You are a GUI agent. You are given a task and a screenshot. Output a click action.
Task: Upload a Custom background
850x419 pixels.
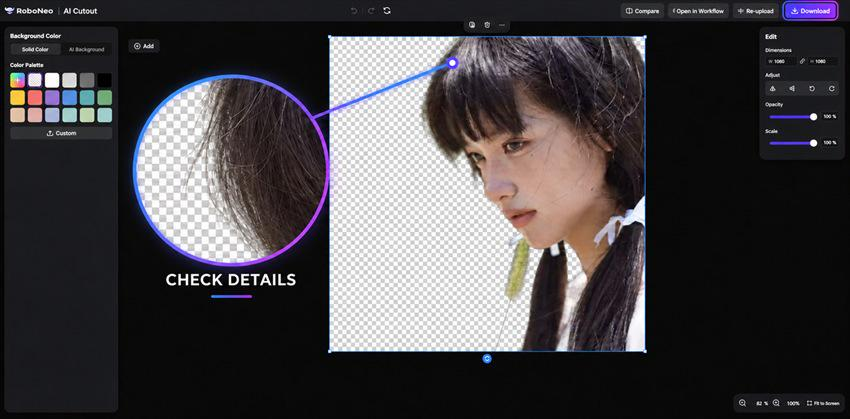[61, 133]
